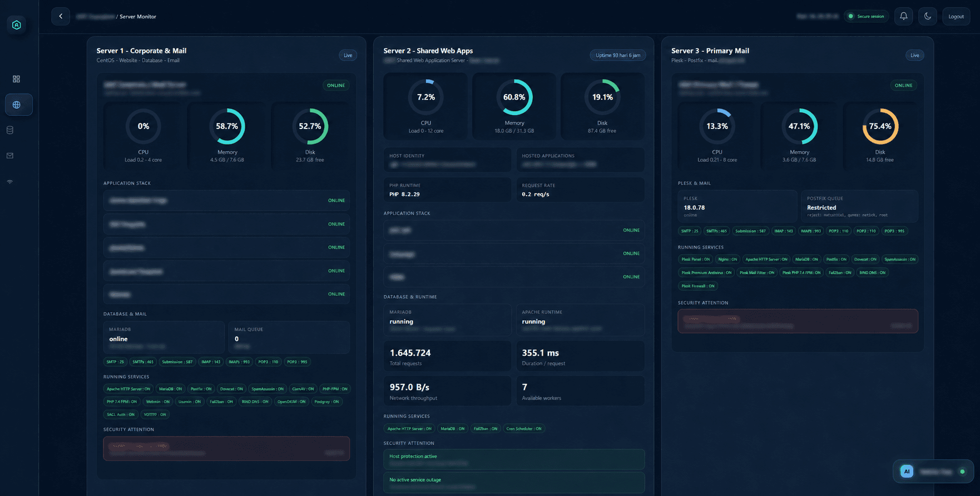Click the AI assistant badge icon
Screen dimensions: 980x496
907,472
